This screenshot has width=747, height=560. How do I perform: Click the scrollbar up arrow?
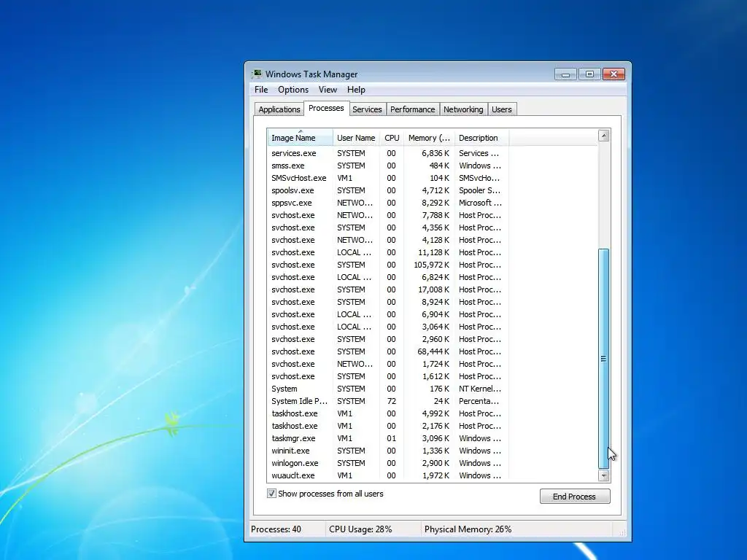click(x=603, y=136)
